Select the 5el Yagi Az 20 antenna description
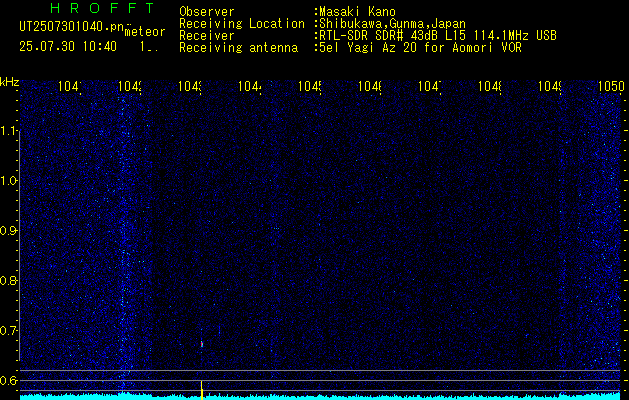Image resolution: width=629 pixels, height=400 pixels. [x=420, y=48]
